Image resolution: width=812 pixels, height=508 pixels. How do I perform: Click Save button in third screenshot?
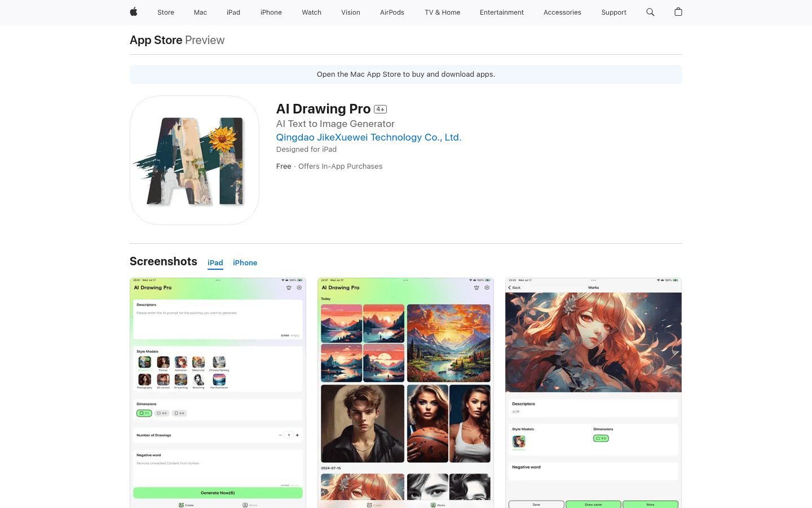click(536, 505)
